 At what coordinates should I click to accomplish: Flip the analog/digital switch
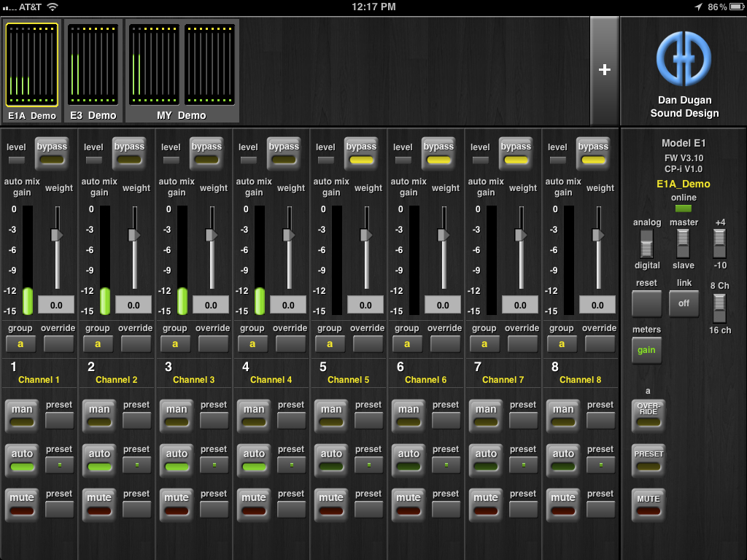pyautogui.click(x=646, y=243)
